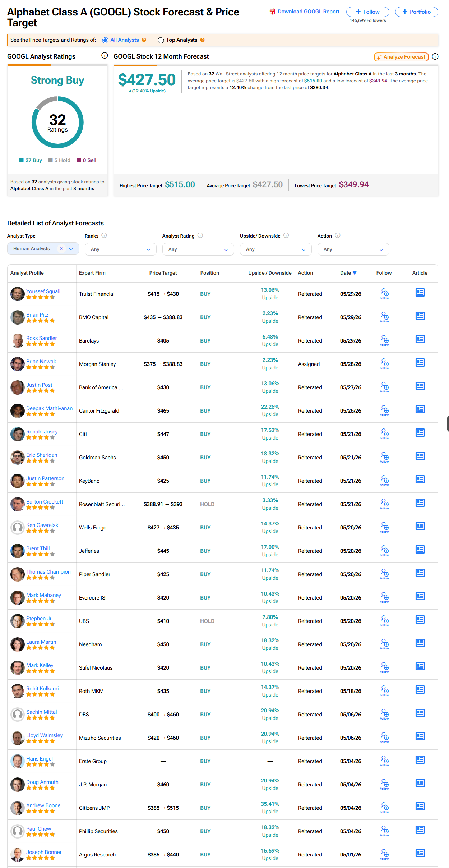Open Thomas Champion analyst profile link
Viewport: 449px width, 868px height.
coord(48,571)
